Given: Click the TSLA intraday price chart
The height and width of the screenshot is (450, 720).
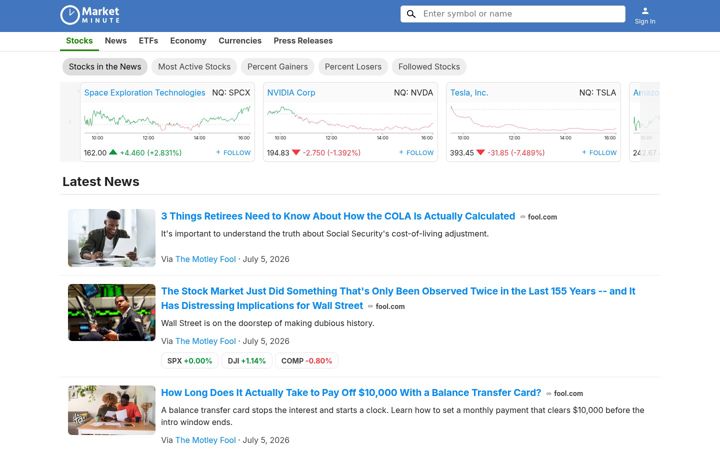Looking at the screenshot, I should point(533,122).
